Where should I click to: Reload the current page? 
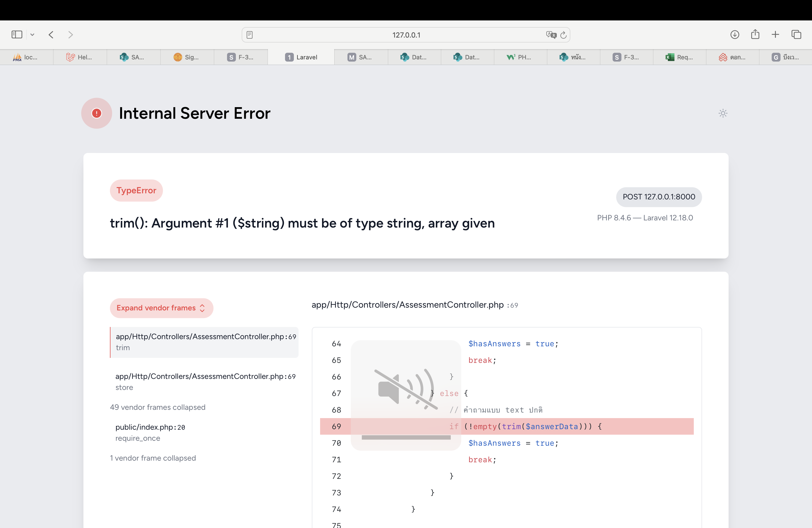pos(564,35)
